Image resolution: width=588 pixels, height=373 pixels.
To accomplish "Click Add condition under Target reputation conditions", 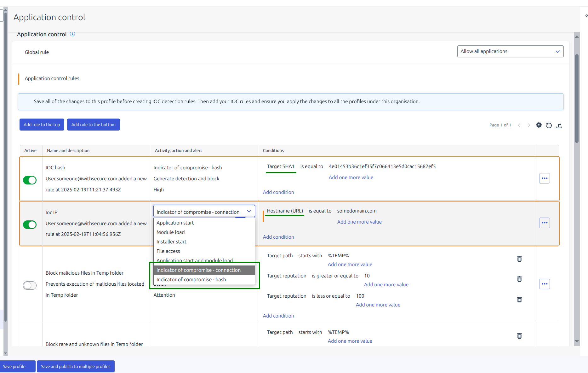I will [x=278, y=316].
